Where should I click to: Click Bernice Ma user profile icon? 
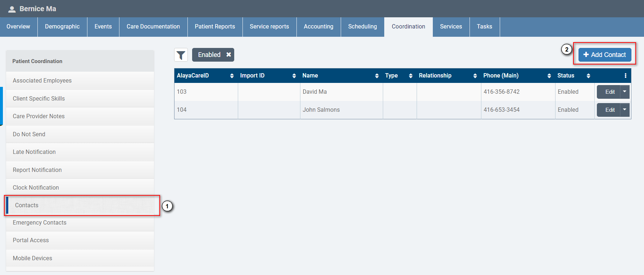(12, 9)
